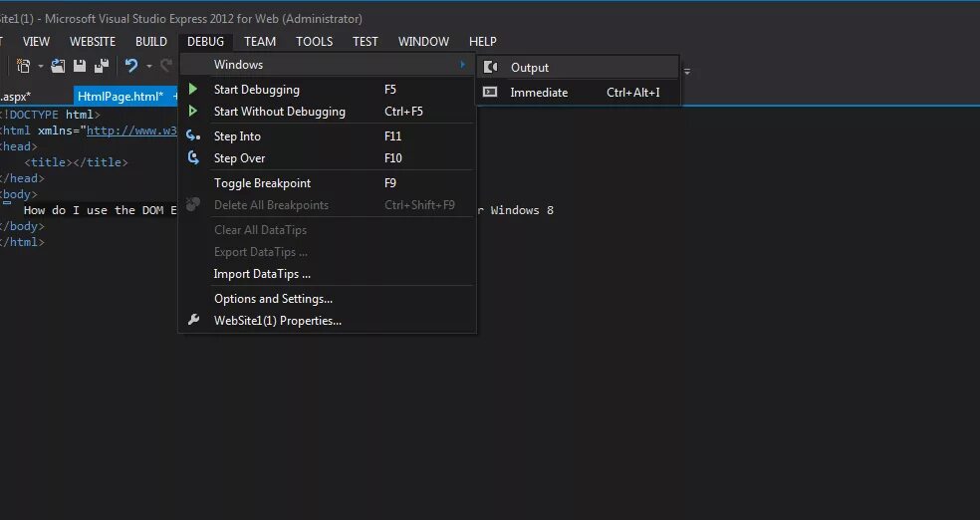
Task: Click the Delete All Breakpoints entry
Action: pyautogui.click(x=327, y=205)
